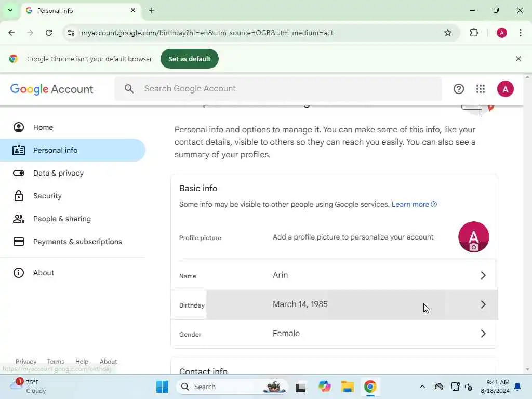Open File Explorer from taskbar
The image size is (532, 399).
point(348,387)
